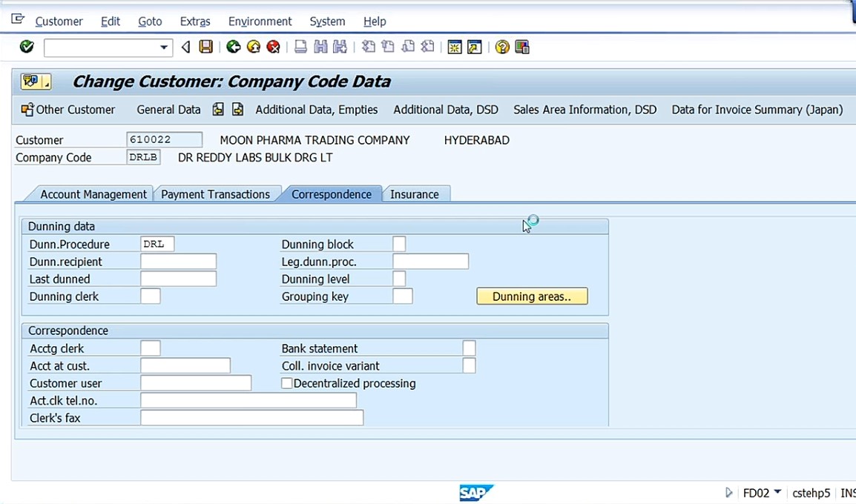The width and height of the screenshot is (856, 504).
Task: Click the Print icon
Action: click(x=300, y=47)
